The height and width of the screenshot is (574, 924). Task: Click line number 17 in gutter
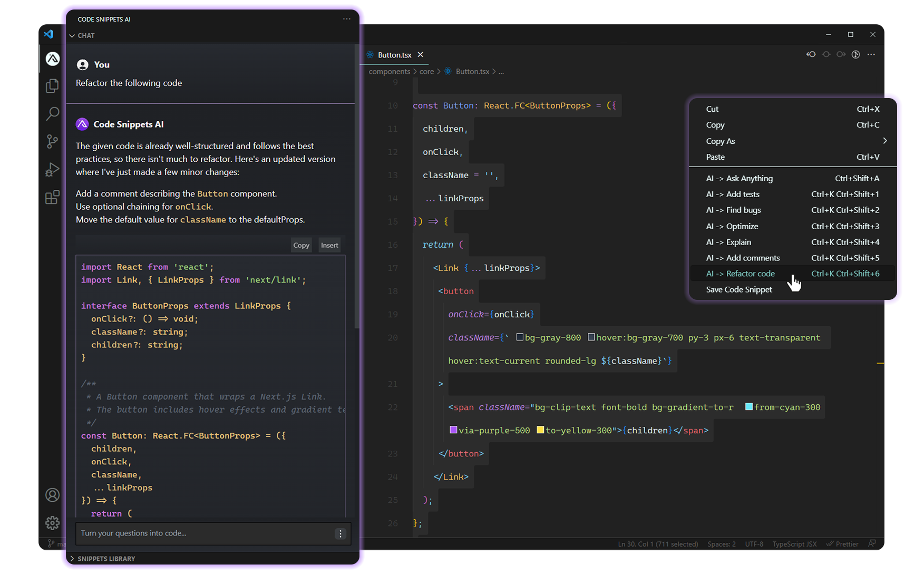pos(393,268)
